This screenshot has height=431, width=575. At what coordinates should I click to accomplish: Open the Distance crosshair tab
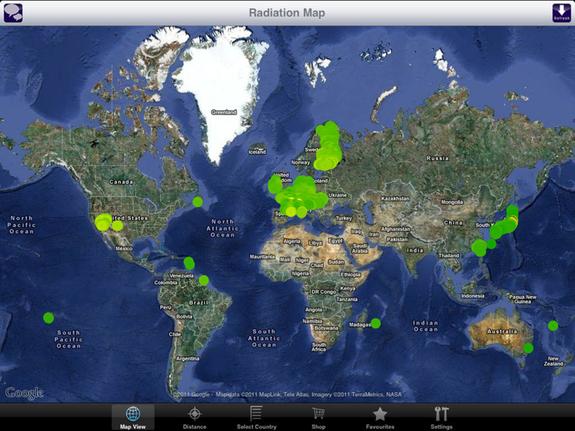tap(194, 417)
